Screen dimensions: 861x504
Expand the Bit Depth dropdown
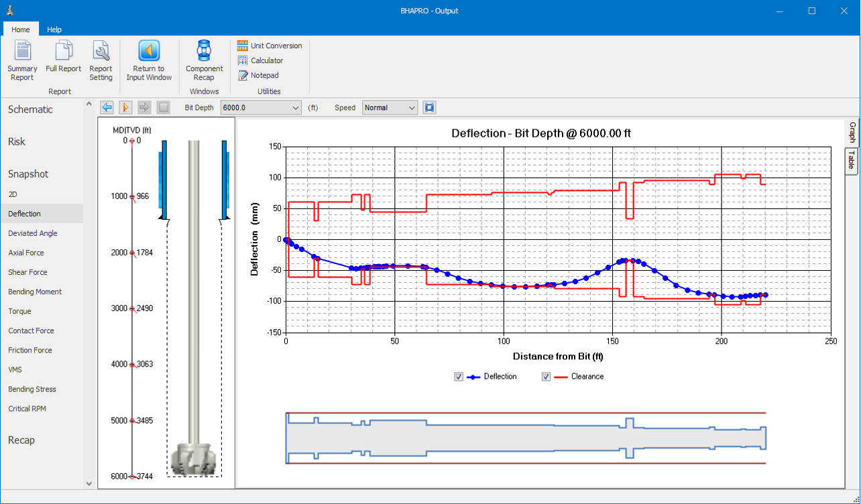click(x=296, y=108)
